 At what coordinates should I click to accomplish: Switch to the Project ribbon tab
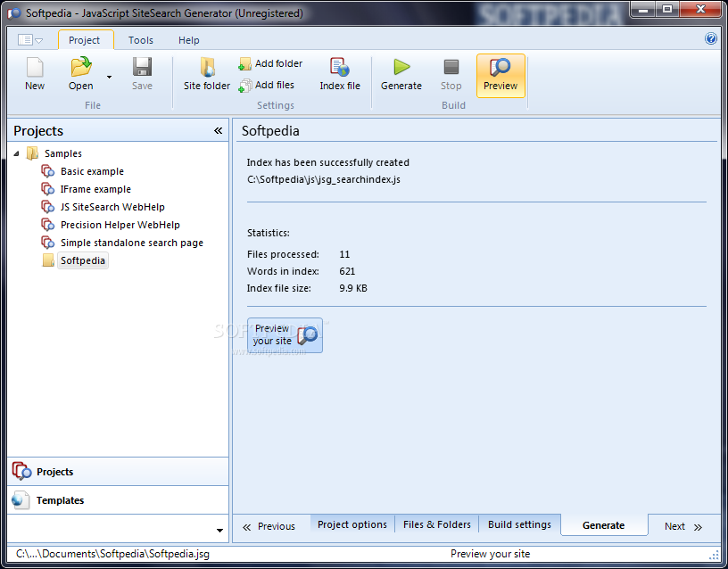coord(85,40)
